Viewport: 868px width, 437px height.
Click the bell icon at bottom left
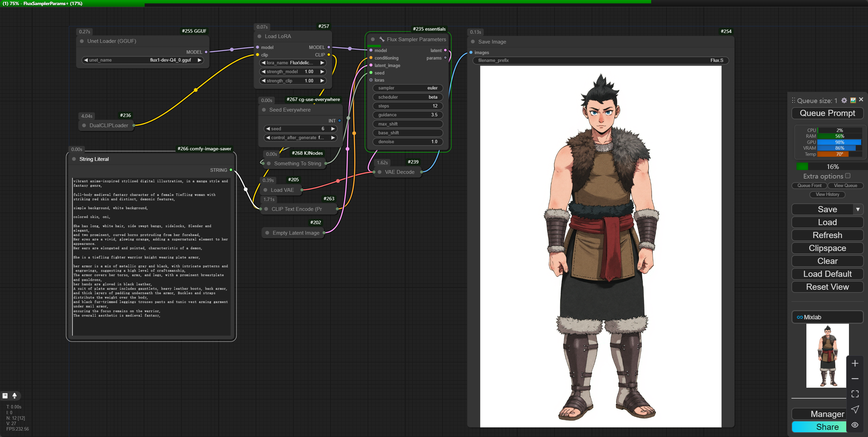click(14, 396)
